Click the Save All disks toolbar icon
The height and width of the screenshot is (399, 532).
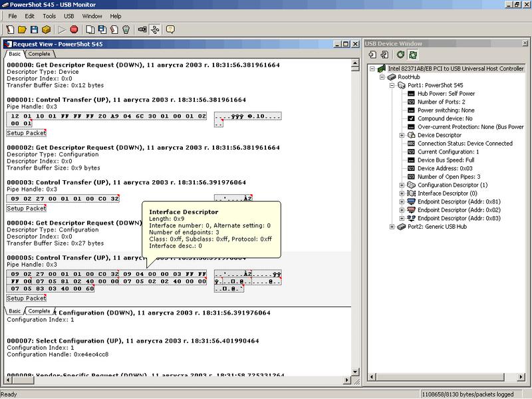[102, 29]
